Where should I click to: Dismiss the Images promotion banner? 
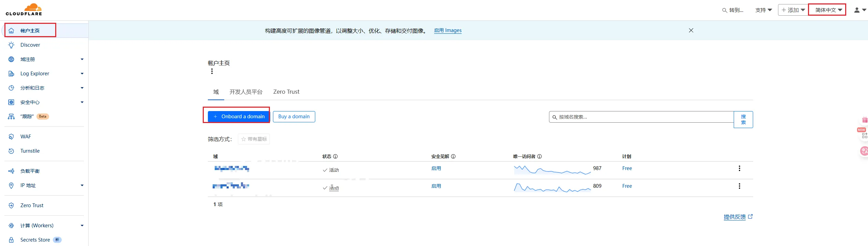[691, 30]
